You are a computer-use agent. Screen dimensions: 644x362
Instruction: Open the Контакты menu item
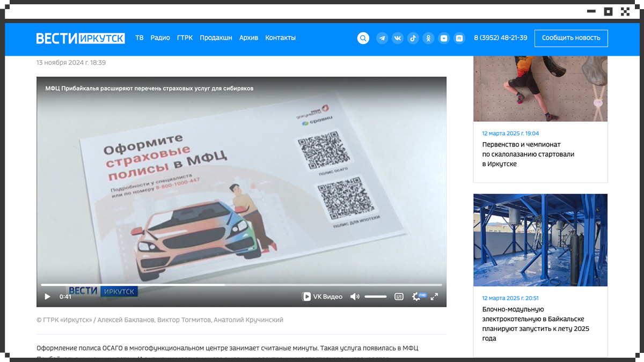[x=280, y=38]
